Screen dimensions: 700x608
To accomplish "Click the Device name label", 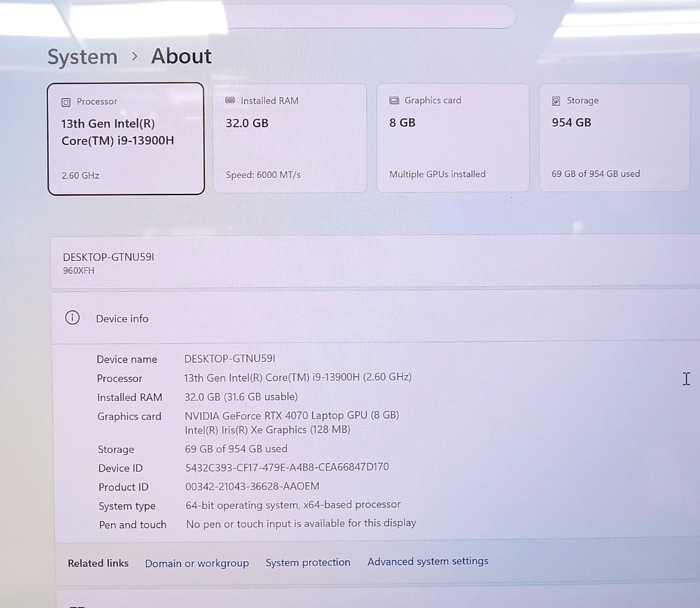I will point(127,359).
